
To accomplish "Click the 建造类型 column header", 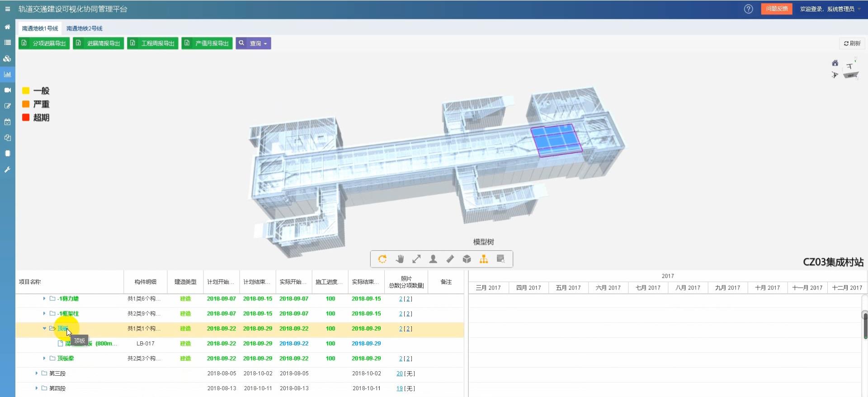I will pos(185,282).
